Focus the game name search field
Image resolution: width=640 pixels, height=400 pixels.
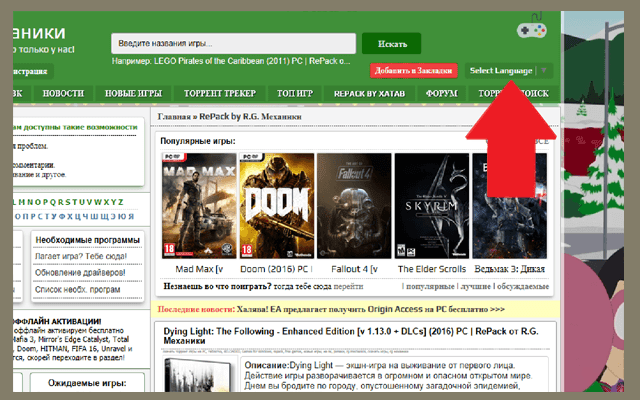pyautogui.click(x=234, y=44)
